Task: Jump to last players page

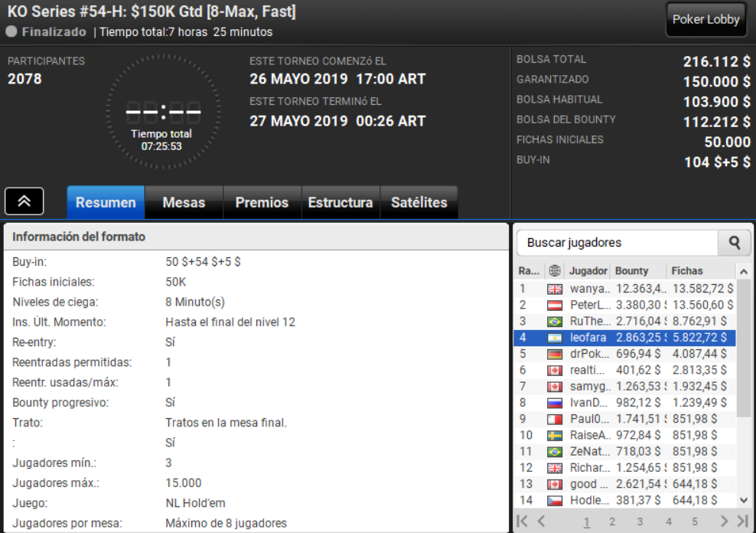Action: 742,521
